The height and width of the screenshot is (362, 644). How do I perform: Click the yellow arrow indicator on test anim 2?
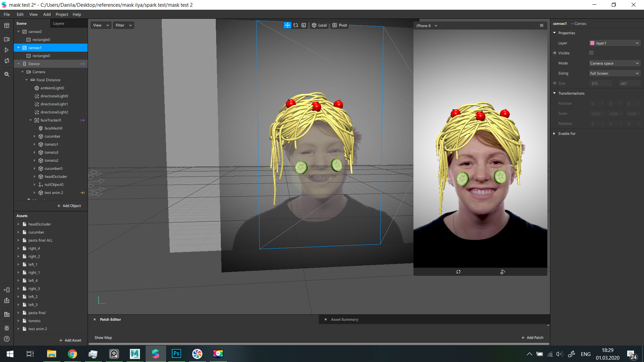83,193
